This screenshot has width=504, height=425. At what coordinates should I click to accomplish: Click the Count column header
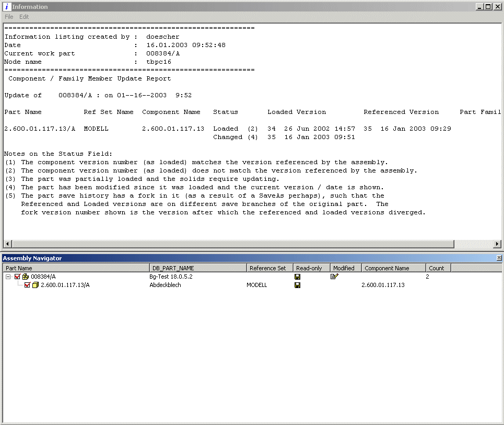click(438, 268)
